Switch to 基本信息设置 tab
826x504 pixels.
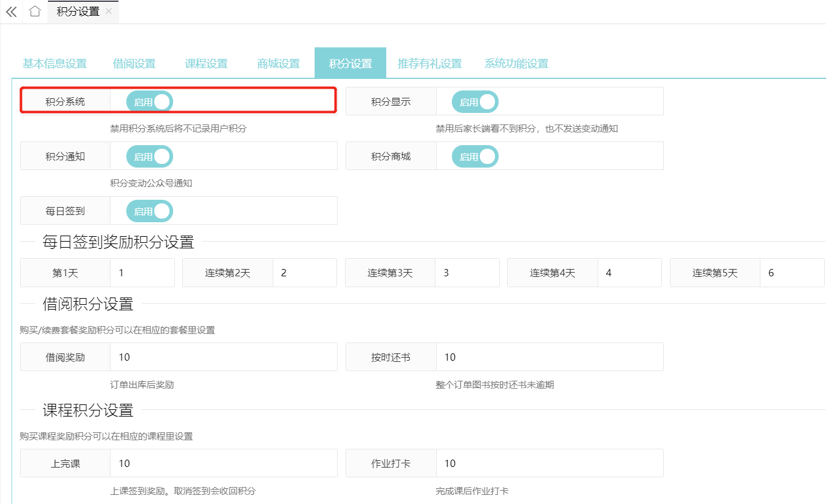pos(55,63)
